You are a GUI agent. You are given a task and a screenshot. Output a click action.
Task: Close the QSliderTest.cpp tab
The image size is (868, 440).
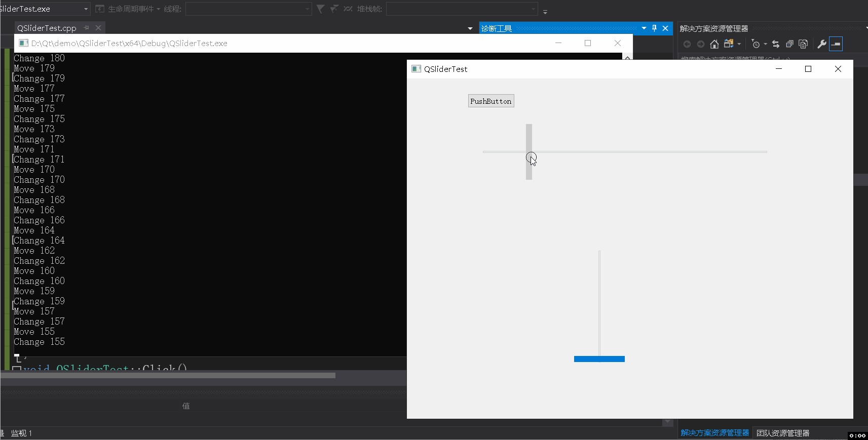click(98, 28)
